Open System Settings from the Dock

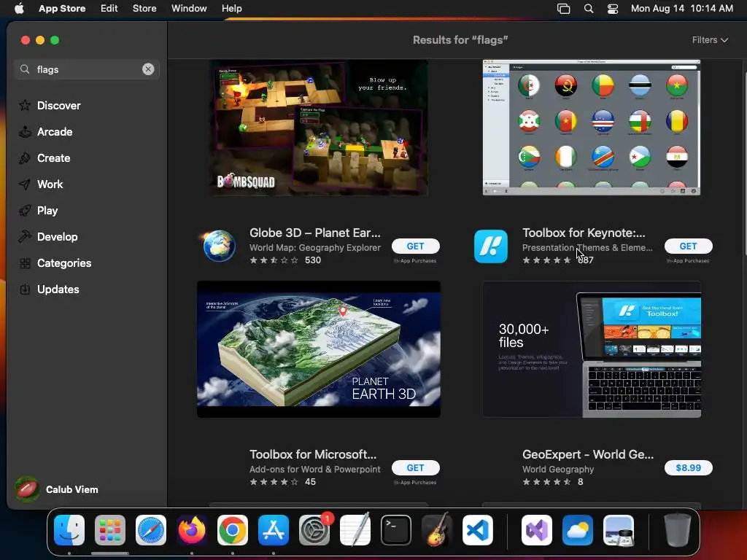[314, 530]
